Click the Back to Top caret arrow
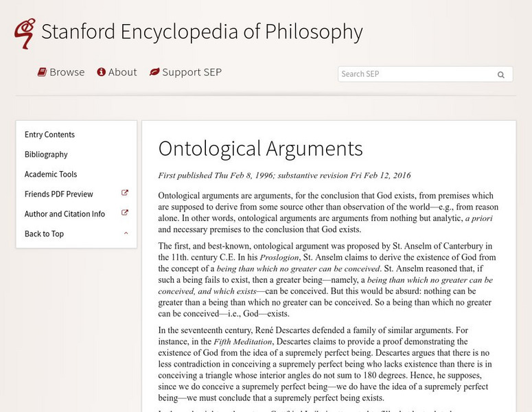This screenshot has width=532, height=412. (126, 233)
